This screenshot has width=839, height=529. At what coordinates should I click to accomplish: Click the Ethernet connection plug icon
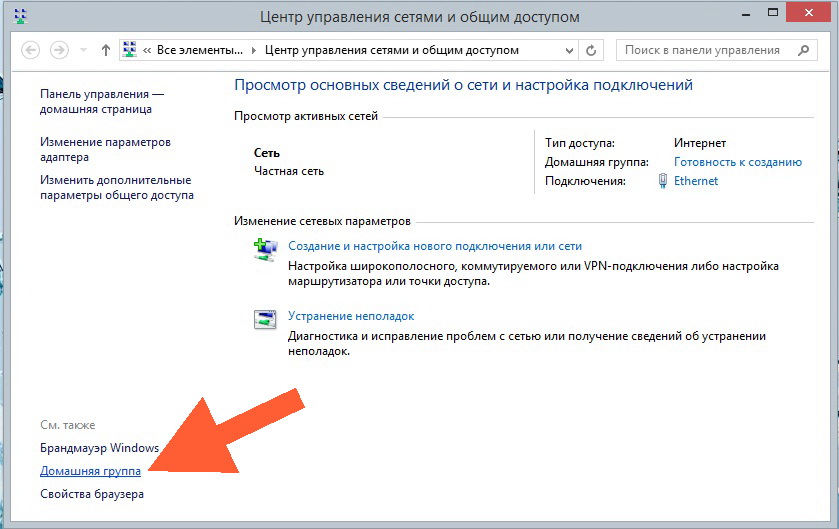663,181
